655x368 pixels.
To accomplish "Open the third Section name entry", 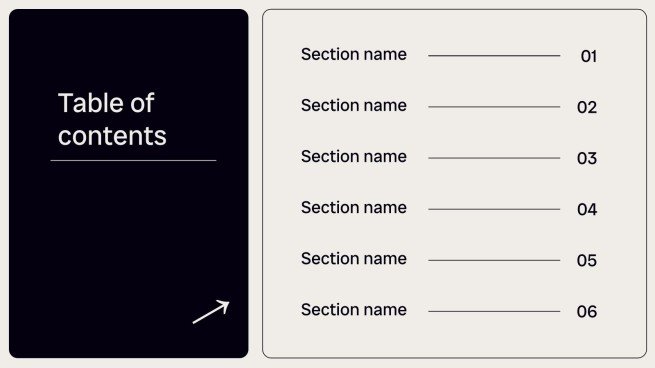I will [x=354, y=157].
